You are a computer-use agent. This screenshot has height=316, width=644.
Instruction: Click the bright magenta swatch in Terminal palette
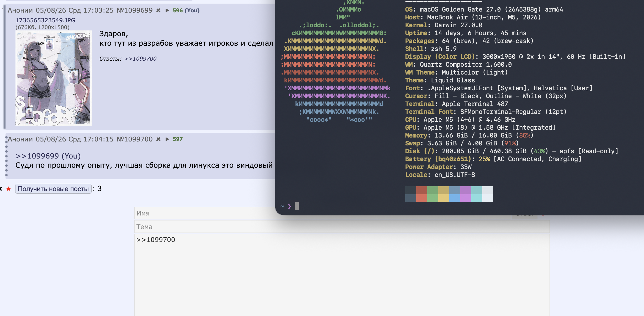coord(466,198)
